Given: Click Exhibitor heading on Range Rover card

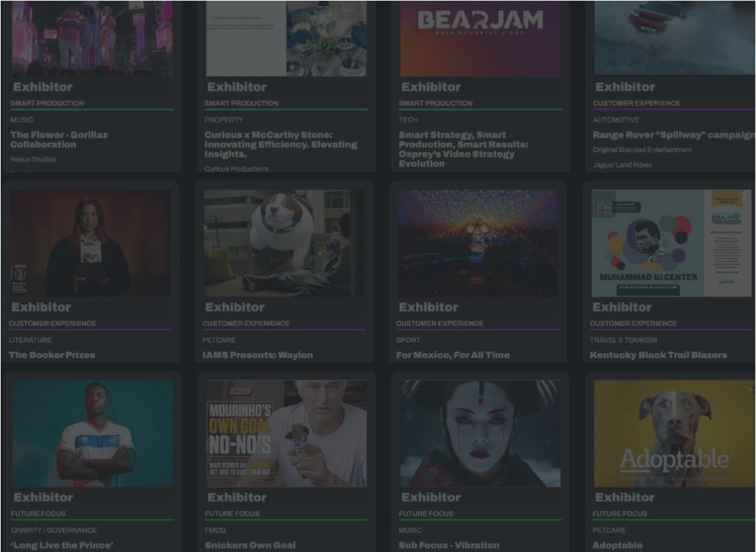Looking at the screenshot, I should [625, 87].
